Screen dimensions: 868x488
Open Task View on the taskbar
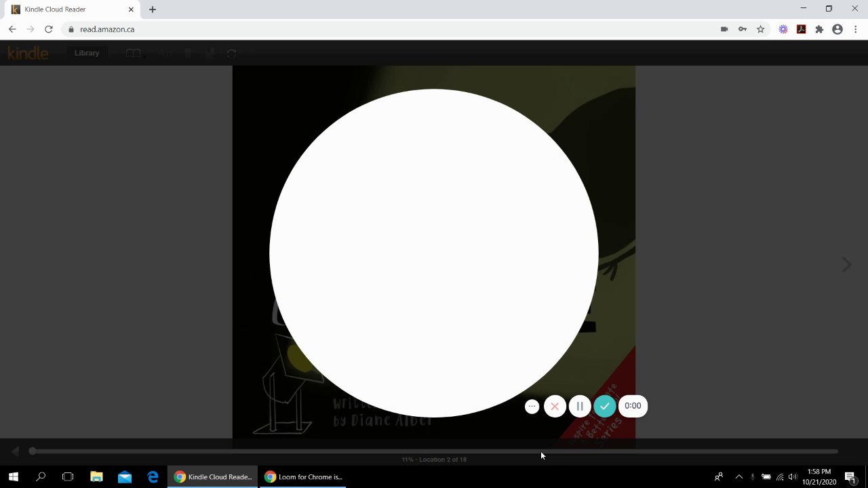point(68,476)
